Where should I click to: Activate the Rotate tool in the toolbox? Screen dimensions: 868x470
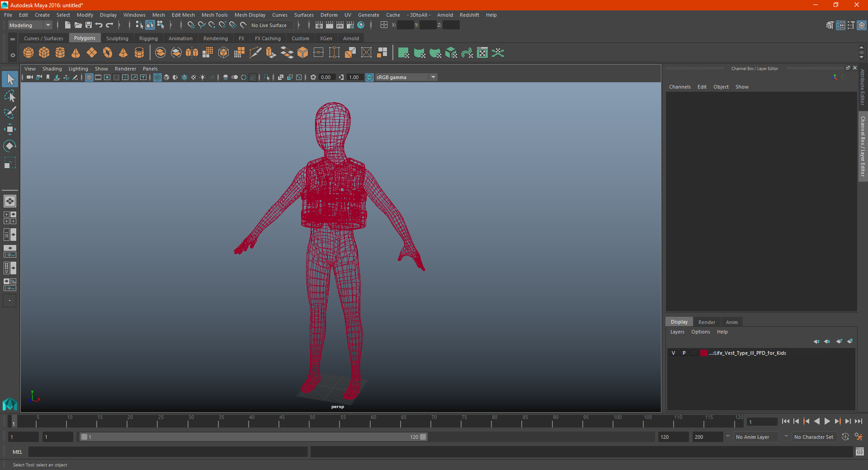(10, 146)
